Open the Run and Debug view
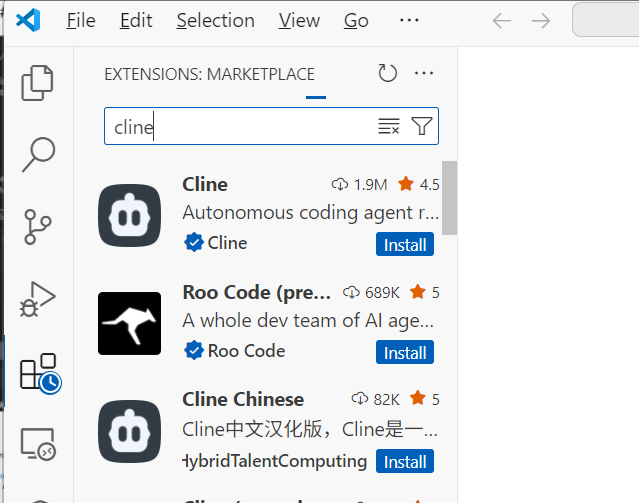The width and height of the screenshot is (639, 503). [37, 299]
